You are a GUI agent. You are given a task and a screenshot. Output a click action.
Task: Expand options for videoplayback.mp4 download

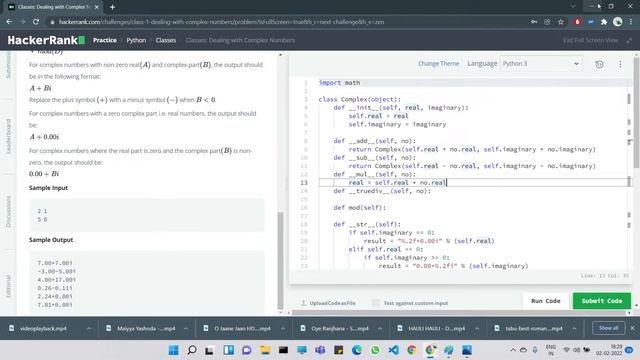point(88,328)
